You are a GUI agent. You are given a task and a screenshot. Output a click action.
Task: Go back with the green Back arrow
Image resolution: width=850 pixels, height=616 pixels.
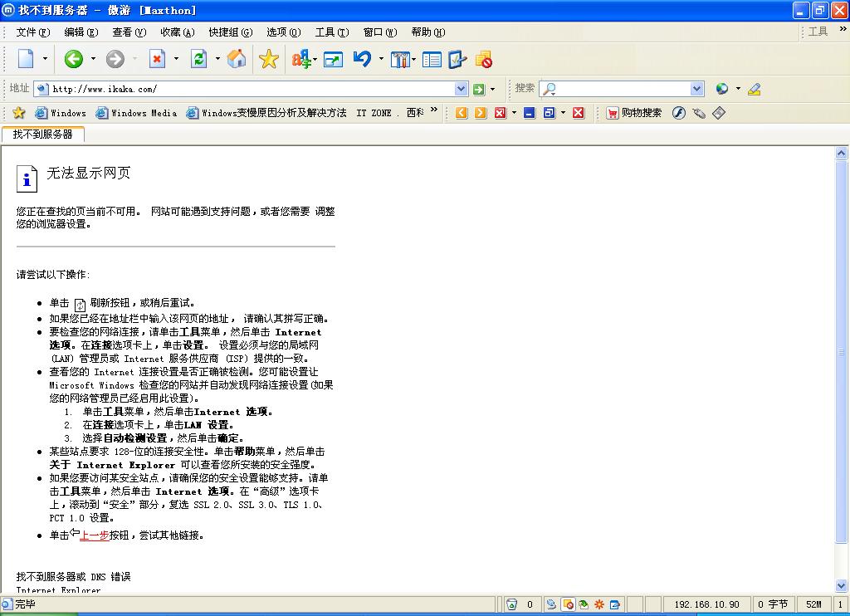tap(74, 59)
